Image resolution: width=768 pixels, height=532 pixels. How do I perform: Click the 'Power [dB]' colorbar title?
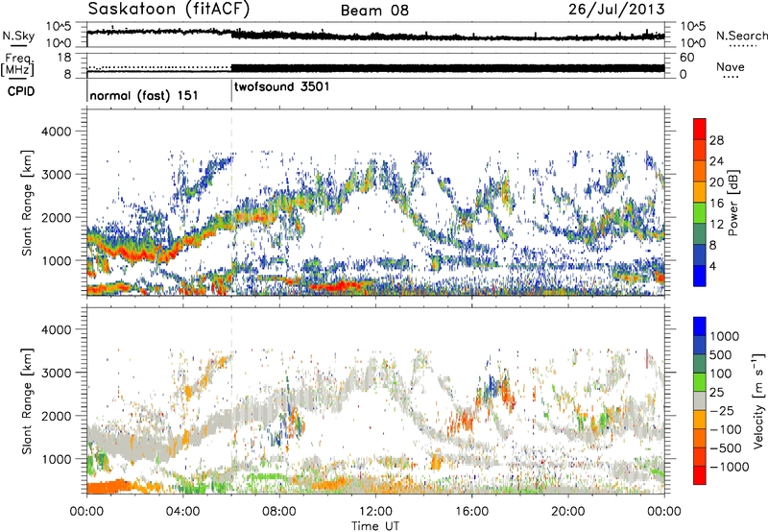[x=733, y=203]
